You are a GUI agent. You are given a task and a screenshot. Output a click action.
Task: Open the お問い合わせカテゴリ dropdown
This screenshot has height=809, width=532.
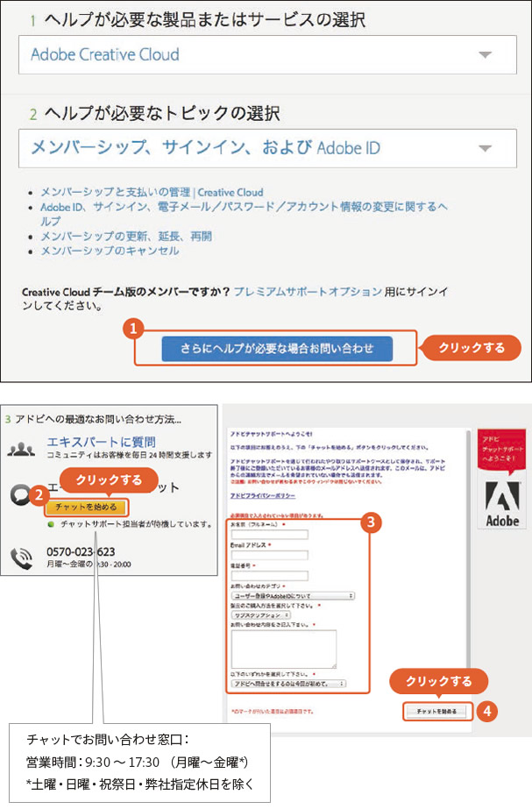coord(293,596)
